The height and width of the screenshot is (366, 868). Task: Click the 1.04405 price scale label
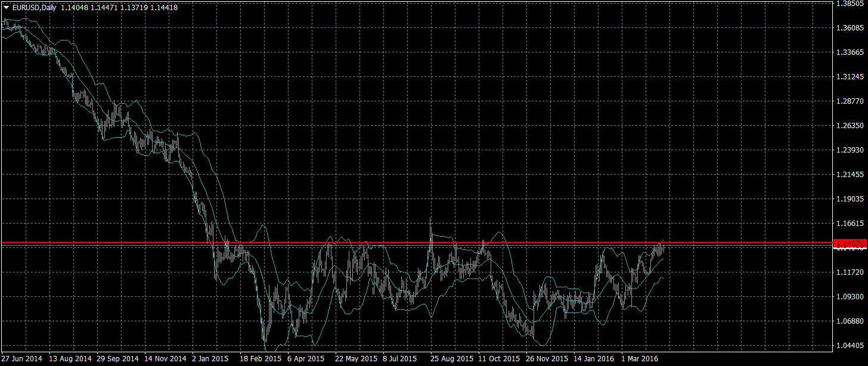[x=850, y=346]
